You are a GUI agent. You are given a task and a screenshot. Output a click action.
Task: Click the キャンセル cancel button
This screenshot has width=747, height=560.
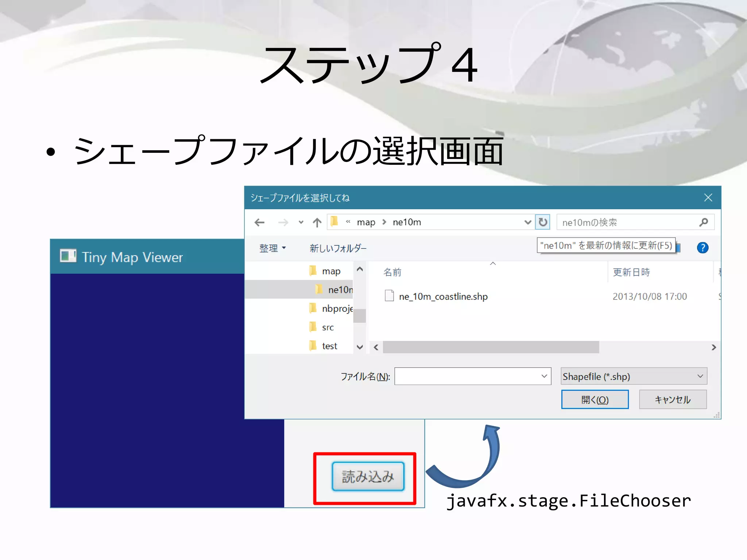coord(673,400)
